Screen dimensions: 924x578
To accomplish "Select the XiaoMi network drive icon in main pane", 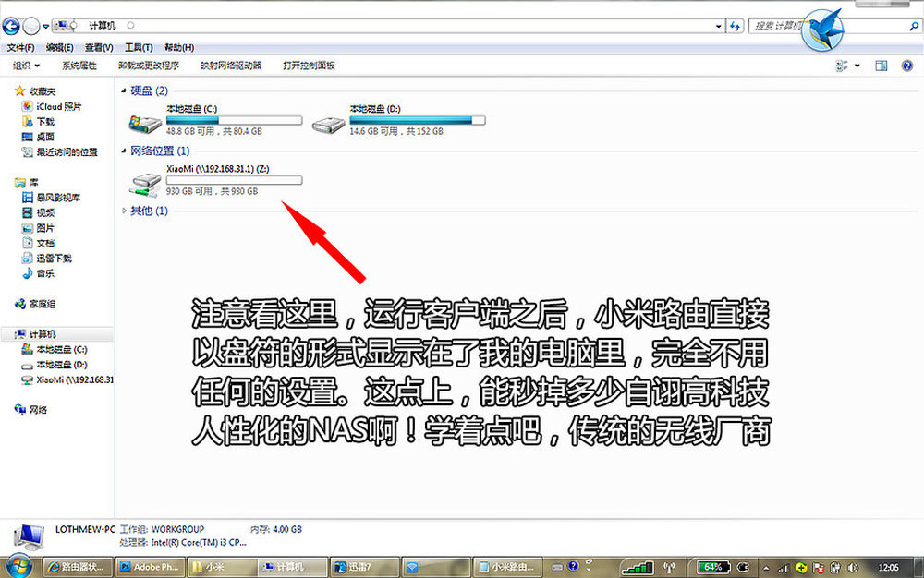I will 145,185.
